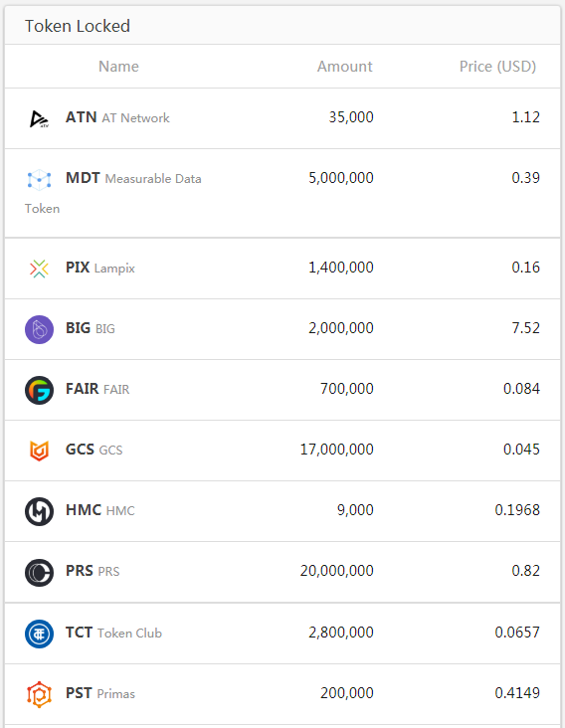
Task: Click the PIX Lampix cross icon
Action: pyautogui.click(x=39, y=269)
